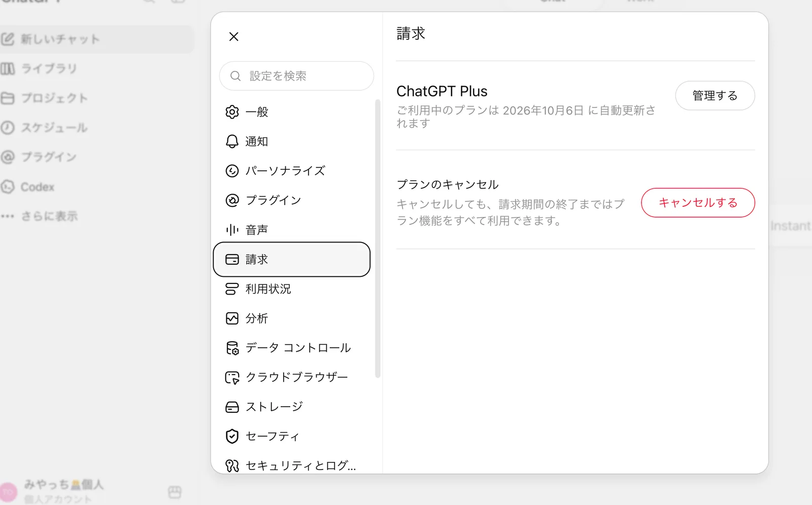Click the bell icon for 通知
The image size is (812, 505).
[232, 141]
